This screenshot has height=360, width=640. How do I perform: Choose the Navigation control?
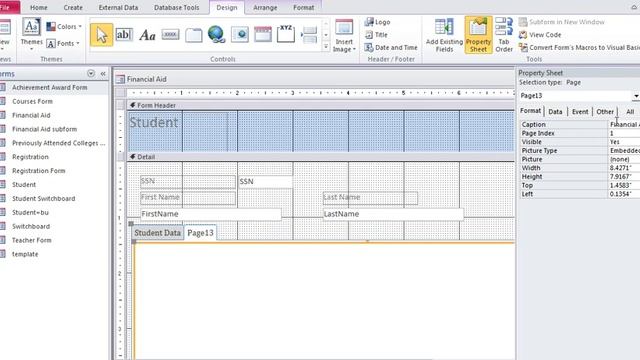(263, 35)
